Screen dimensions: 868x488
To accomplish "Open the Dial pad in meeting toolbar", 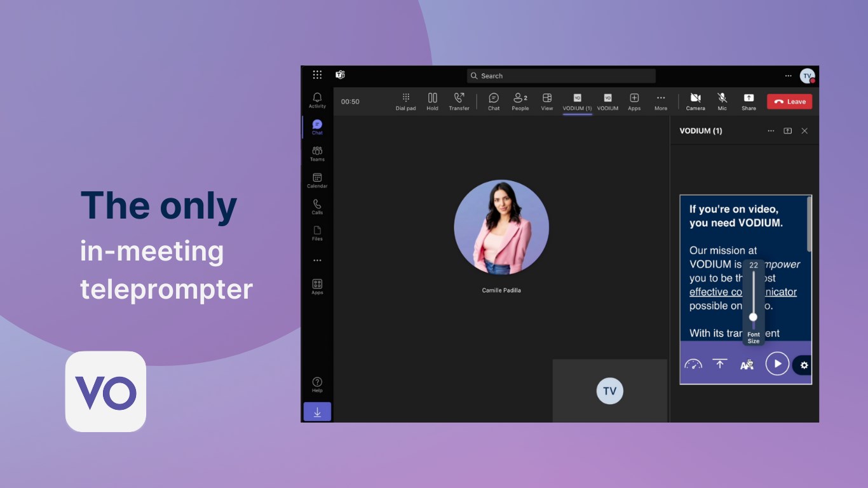I will [x=405, y=102].
